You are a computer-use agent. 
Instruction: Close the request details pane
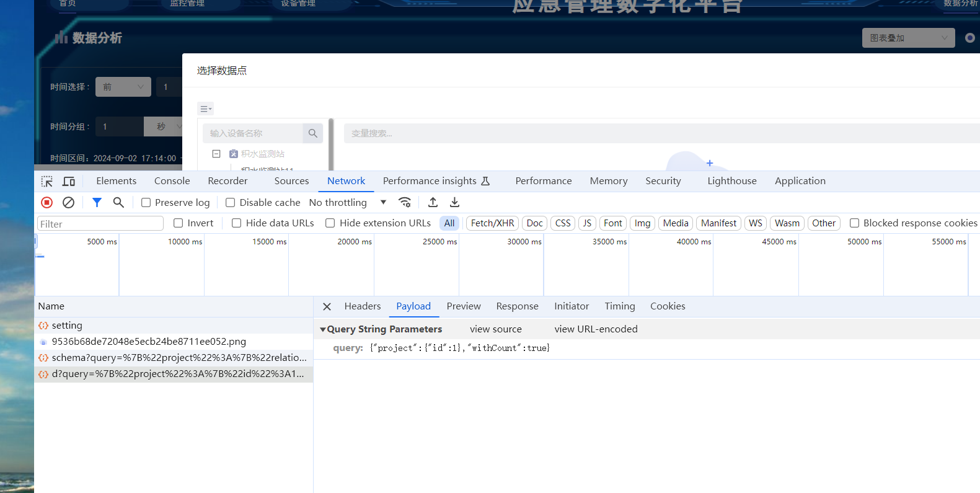pos(327,306)
